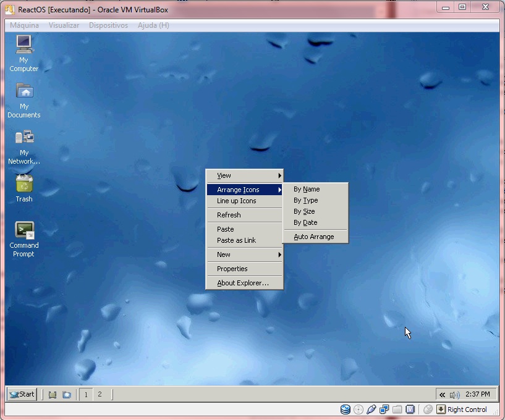Open My Documents desktop icon
Image resolution: width=505 pixels, height=420 pixels.
point(24,101)
